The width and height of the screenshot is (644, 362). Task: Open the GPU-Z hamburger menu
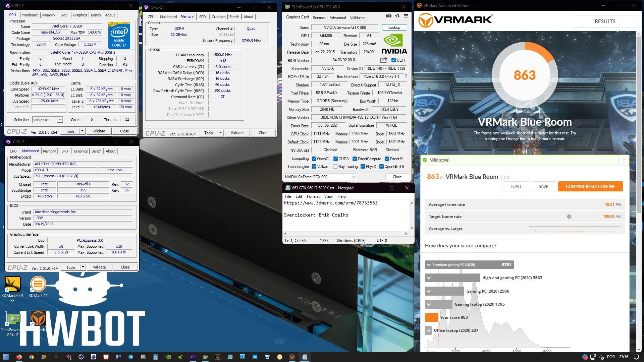pos(406,16)
